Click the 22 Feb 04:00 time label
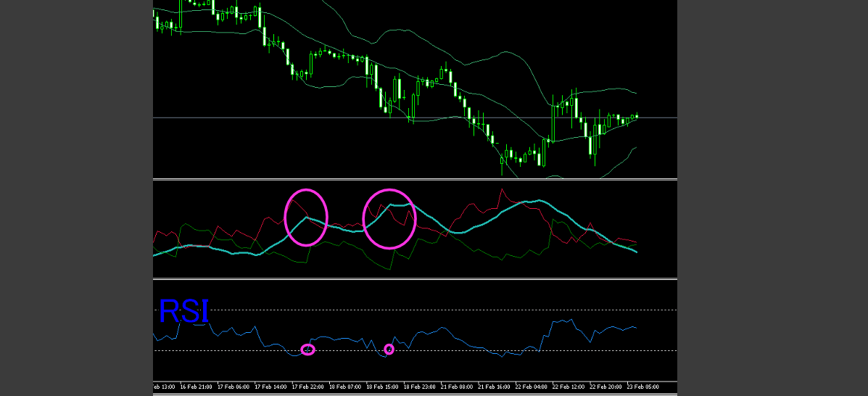 (x=531, y=387)
